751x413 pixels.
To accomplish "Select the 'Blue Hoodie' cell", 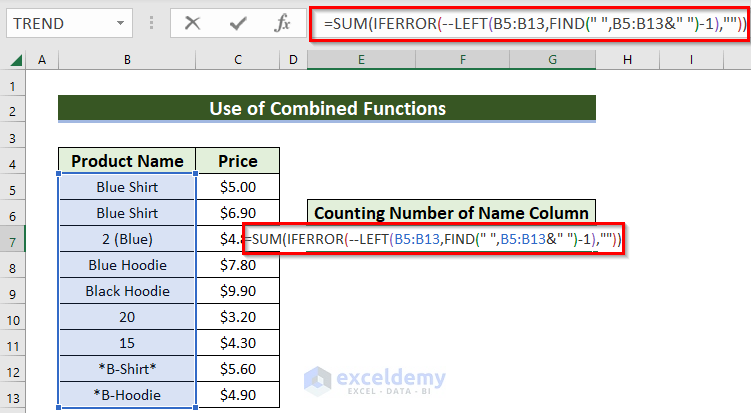I will pos(127,265).
